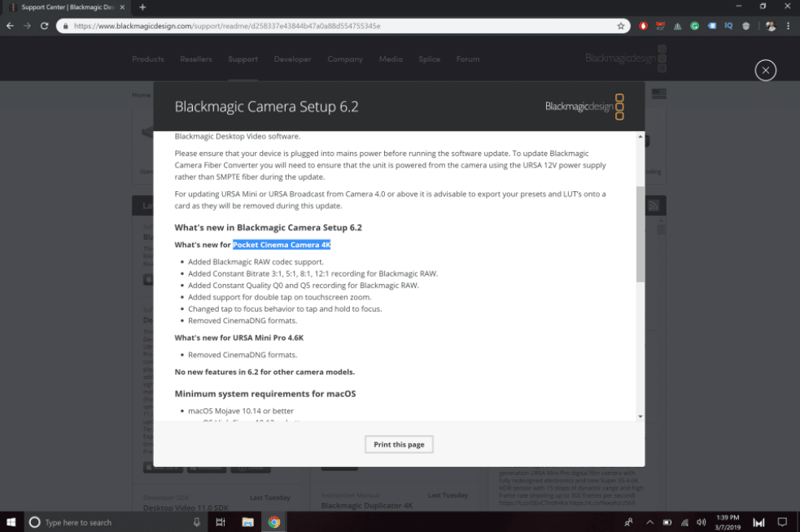Open the Company menu item

[x=345, y=59]
